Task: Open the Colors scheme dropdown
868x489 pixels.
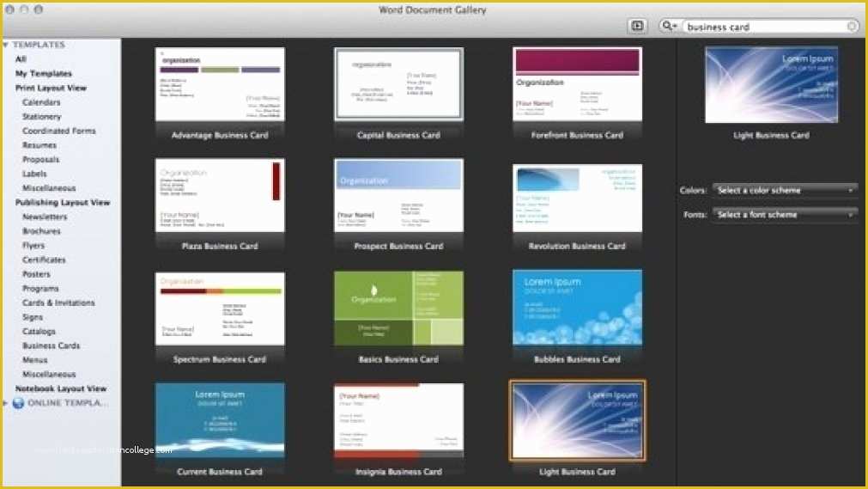Action: [785, 190]
